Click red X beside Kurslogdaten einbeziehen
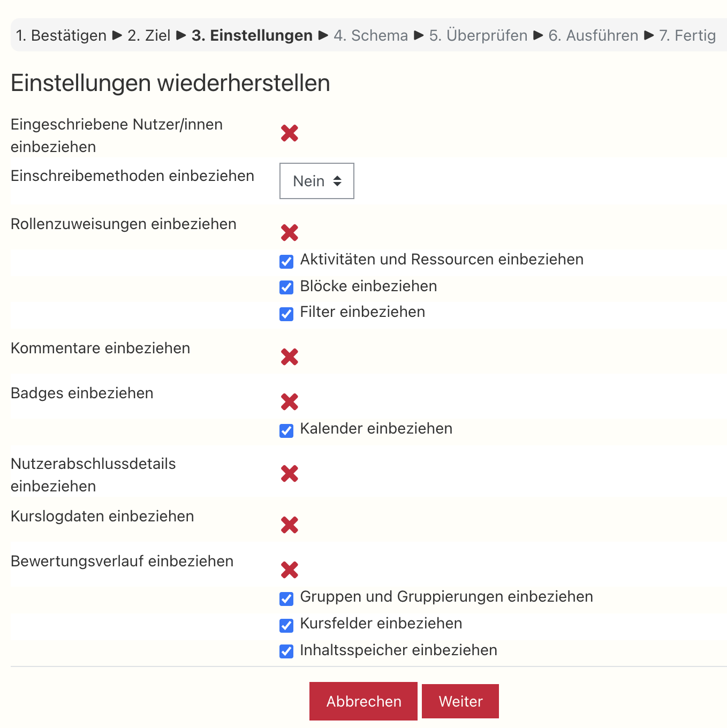This screenshot has height=728, width=727. pyautogui.click(x=290, y=525)
